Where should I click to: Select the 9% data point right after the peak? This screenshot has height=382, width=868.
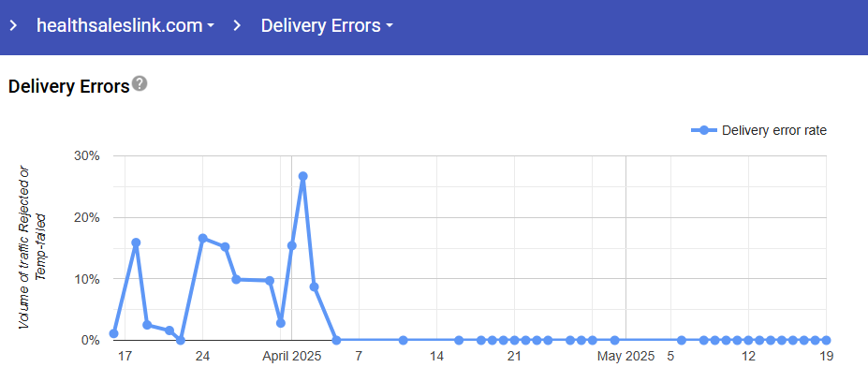315,286
